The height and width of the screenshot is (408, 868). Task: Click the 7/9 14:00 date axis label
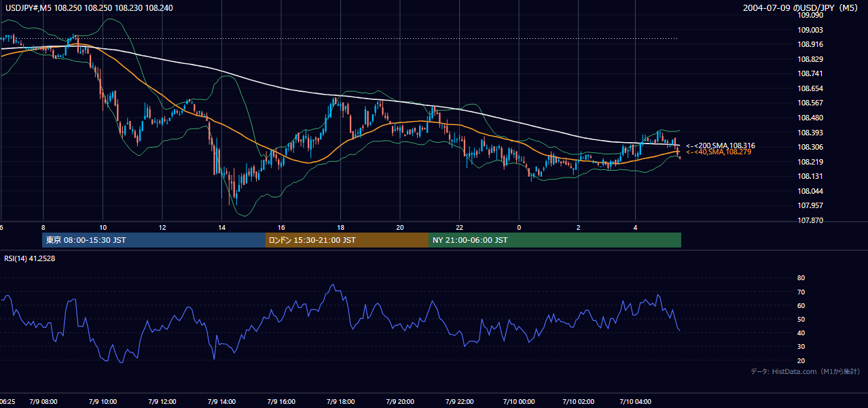pos(222,402)
